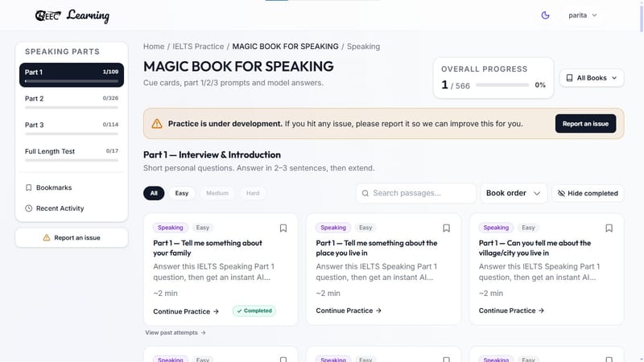Image resolution: width=644 pixels, height=362 pixels.
Task: Select Part 2 in Speaking Parts
Action: pos(72,101)
